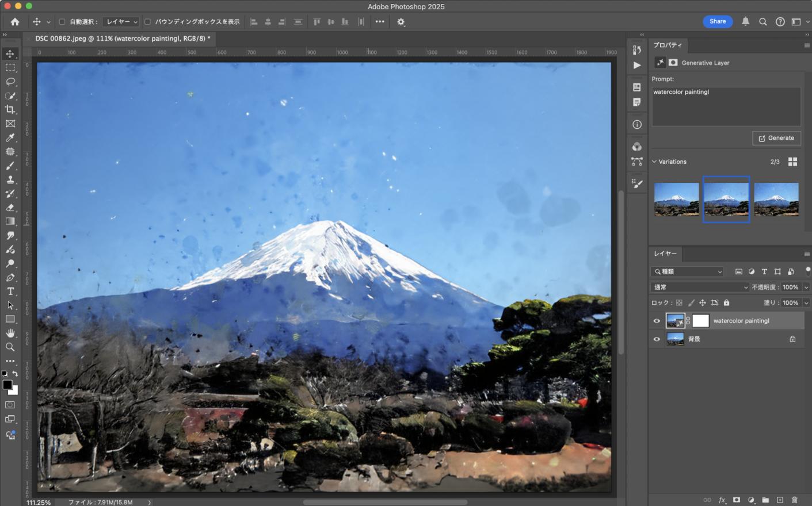Click the Generate button
The height and width of the screenshot is (506, 812).
776,138
